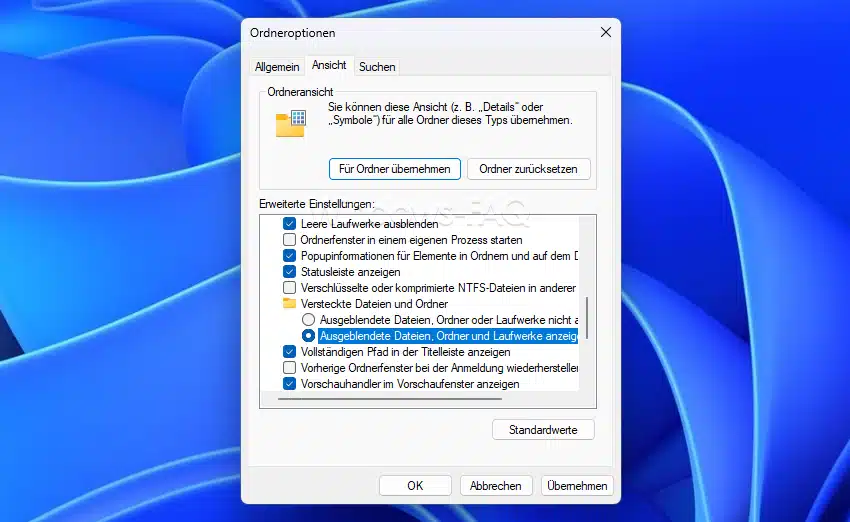The height and width of the screenshot is (522, 850).
Task: Close the Ordneroptionen dialog
Action: (x=605, y=32)
